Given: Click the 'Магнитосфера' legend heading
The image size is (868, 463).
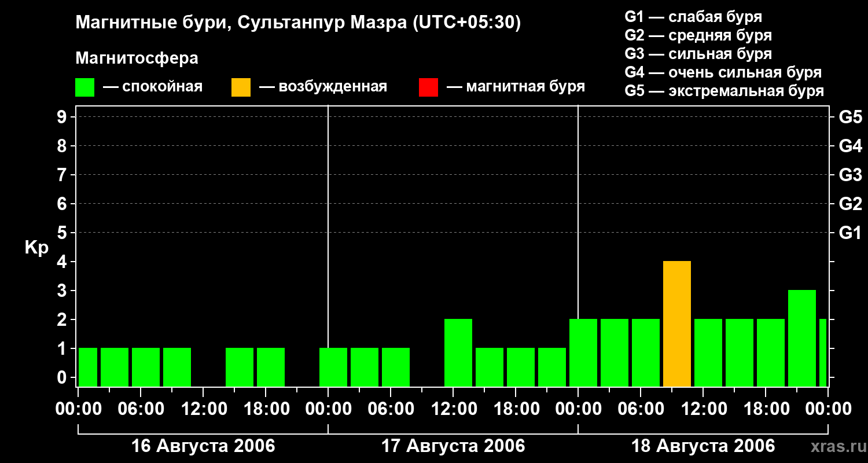Looking at the screenshot, I should click(x=137, y=58).
